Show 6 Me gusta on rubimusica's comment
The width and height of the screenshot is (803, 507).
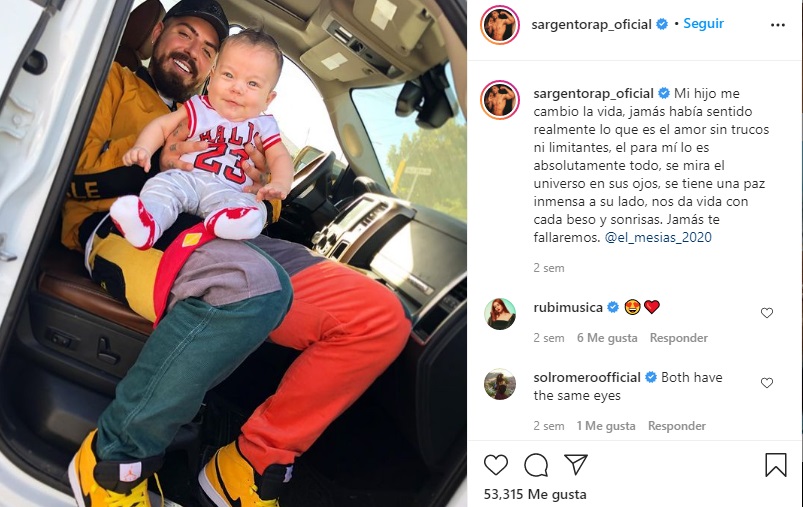pos(607,338)
